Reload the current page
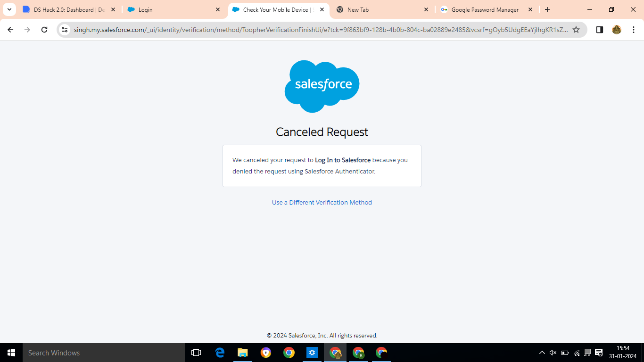This screenshot has height=362, width=644. (x=44, y=30)
